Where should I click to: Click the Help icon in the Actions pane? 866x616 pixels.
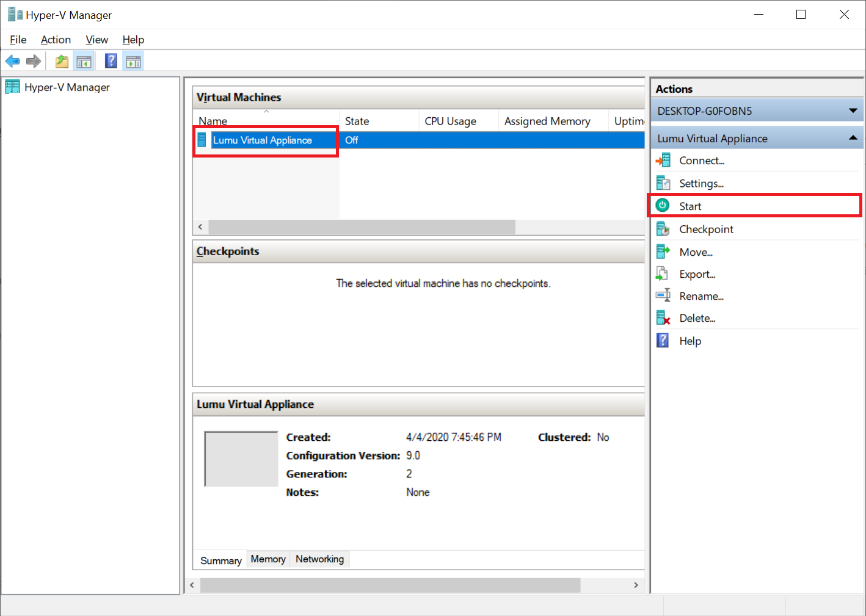[x=663, y=341]
